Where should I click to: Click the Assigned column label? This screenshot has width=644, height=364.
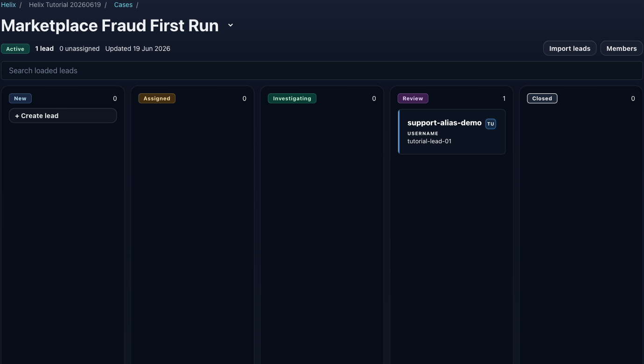click(157, 98)
